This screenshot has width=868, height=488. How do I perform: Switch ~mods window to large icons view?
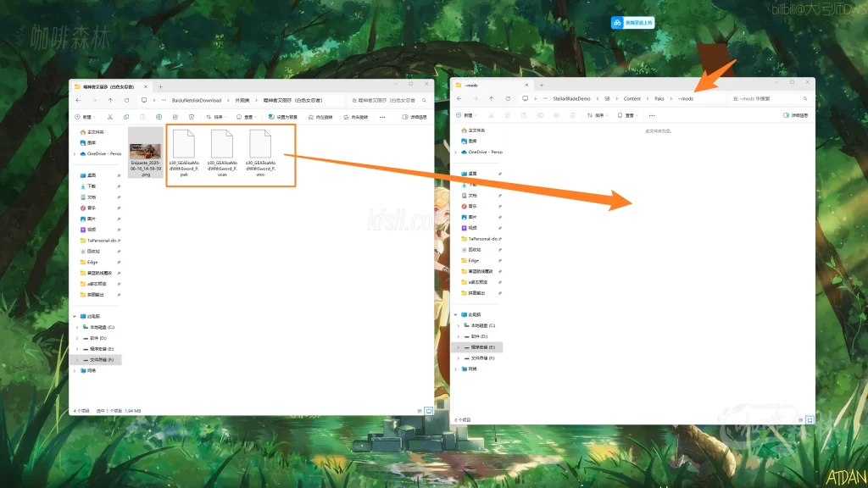[810, 420]
